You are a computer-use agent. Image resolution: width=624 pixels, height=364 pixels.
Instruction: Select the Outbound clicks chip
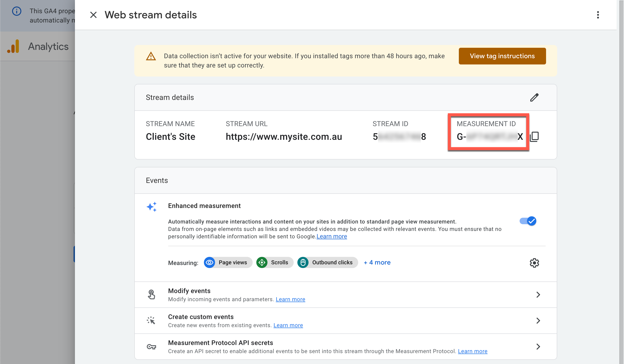327,262
